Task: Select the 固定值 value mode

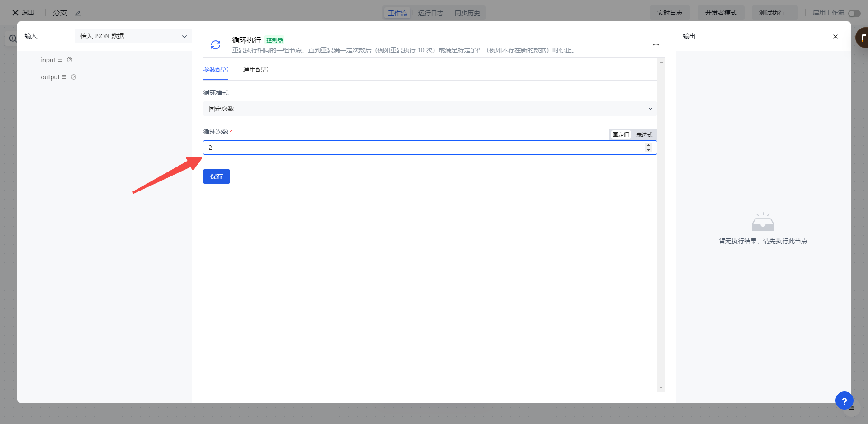Action: click(621, 134)
